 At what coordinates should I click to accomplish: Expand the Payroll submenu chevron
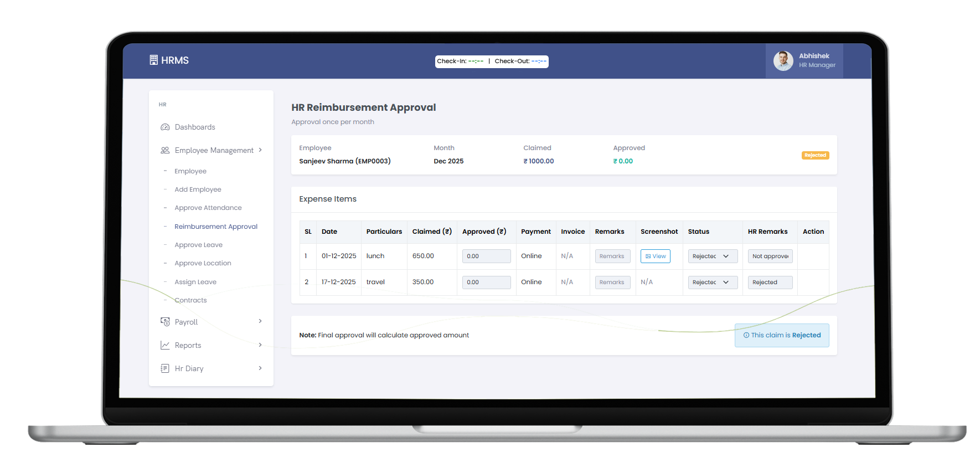[x=260, y=321]
